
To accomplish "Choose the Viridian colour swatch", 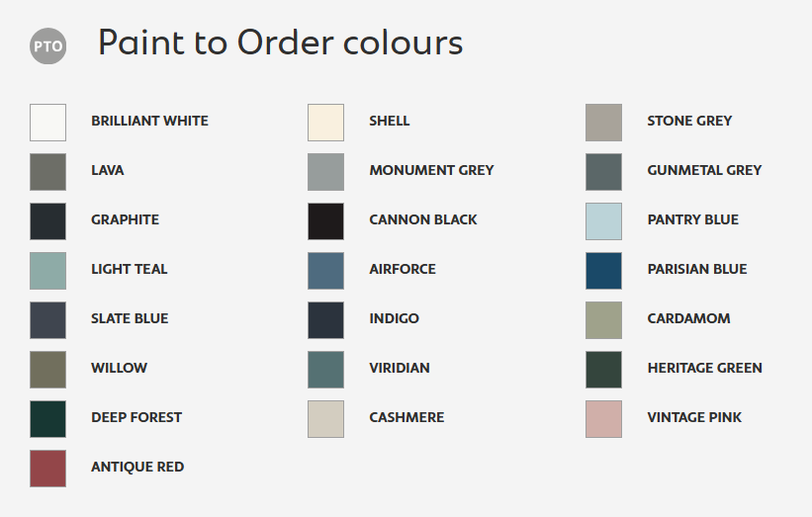I will coord(325,370).
